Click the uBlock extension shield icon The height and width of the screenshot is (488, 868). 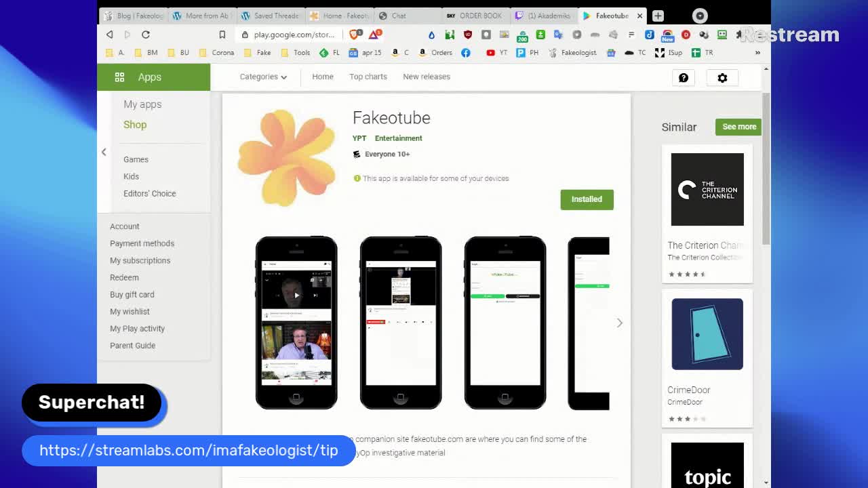[x=467, y=35]
